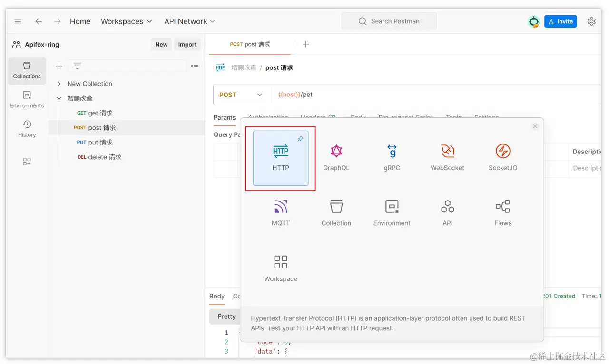Close the new item dialog
The image size is (609, 364).
tap(535, 126)
